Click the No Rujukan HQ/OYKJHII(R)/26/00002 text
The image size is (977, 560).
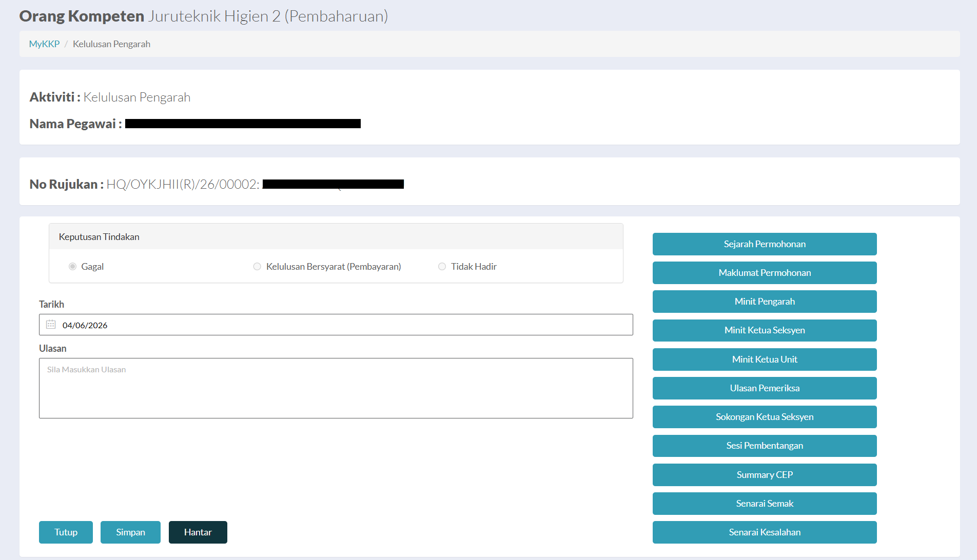click(x=145, y=184)
